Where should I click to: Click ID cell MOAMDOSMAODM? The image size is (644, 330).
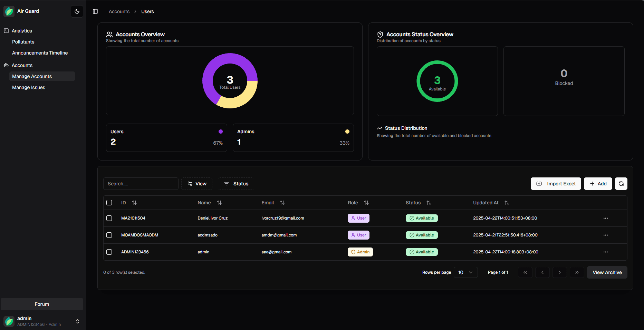click(140, 235)
